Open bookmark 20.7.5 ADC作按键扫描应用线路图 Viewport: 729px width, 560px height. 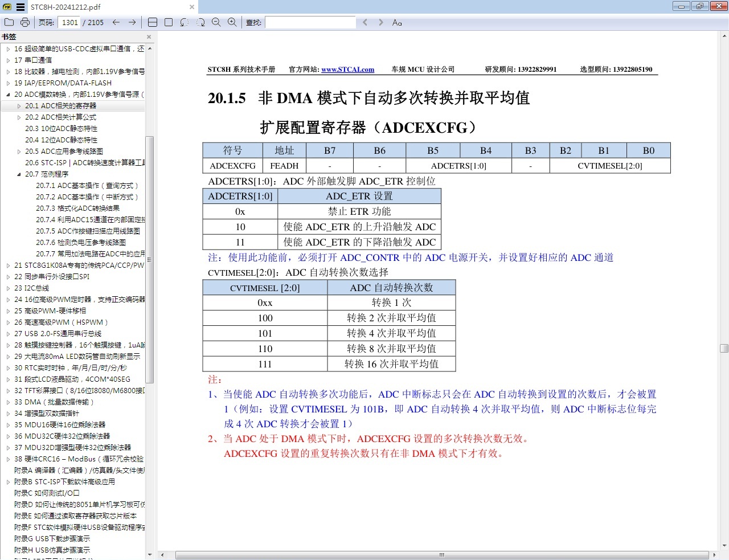(x=88, y=231)
